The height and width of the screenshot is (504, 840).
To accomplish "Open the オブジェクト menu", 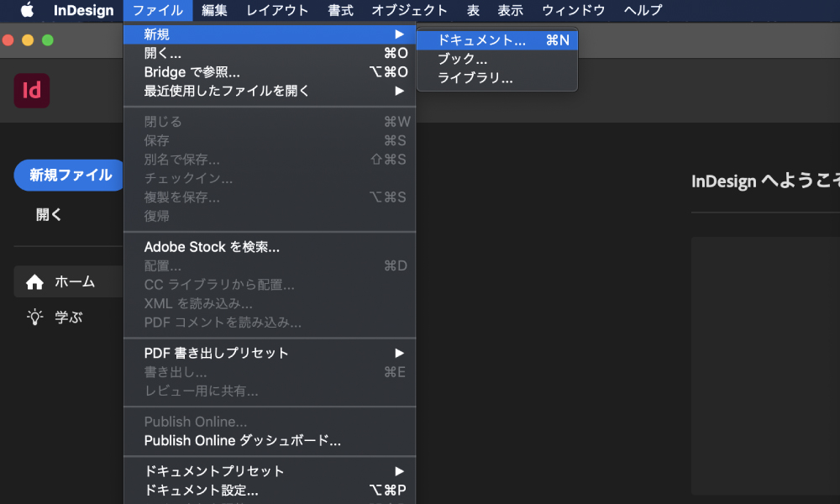I will coord(409,10).
